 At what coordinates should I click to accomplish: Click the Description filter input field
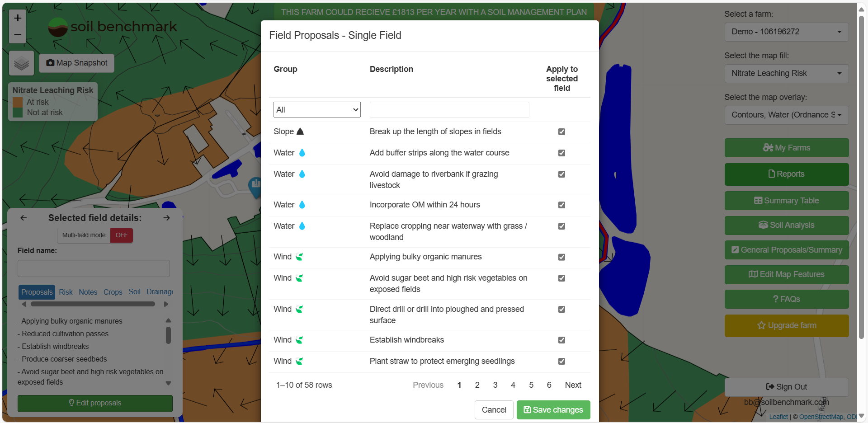pyautogui.click(x=449, y=109)
